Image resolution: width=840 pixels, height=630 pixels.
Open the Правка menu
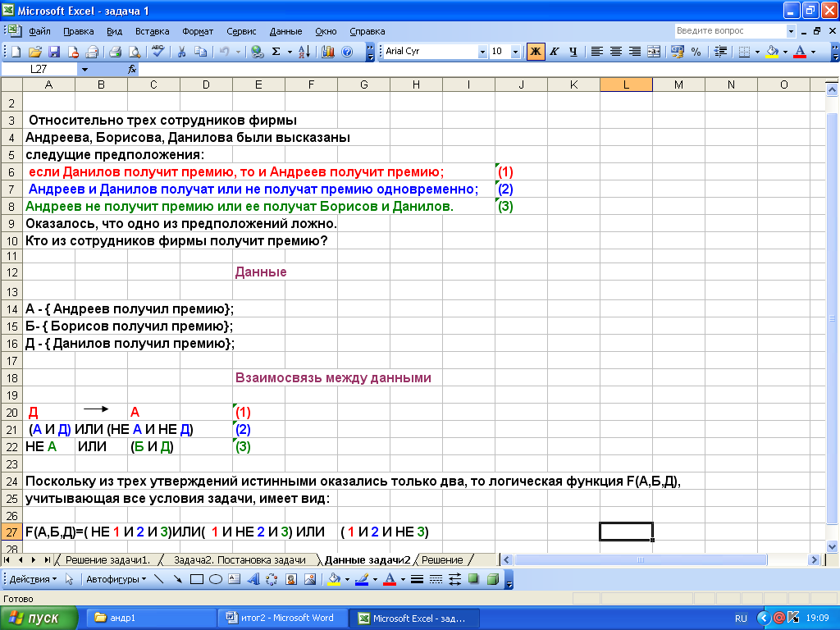point(78,31)
